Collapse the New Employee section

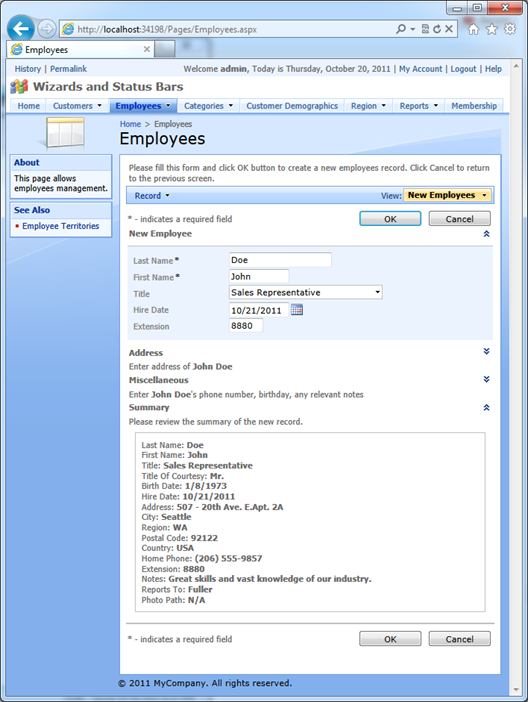click(x=486, y=234)
